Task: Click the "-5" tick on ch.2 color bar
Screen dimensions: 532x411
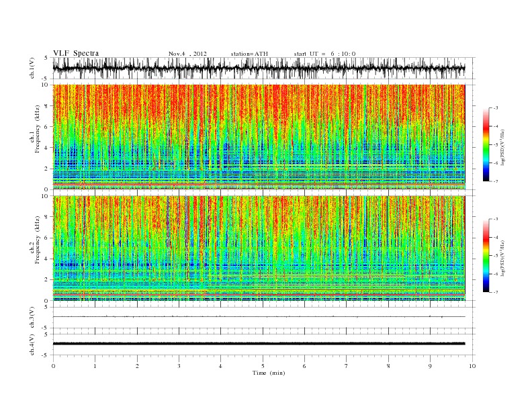Action: pos(496,256)
